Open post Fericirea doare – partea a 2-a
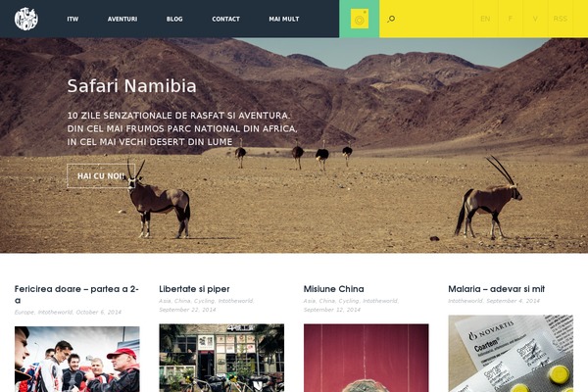The height and width of the screenshot is (392, 588). [x=76, y=294]
